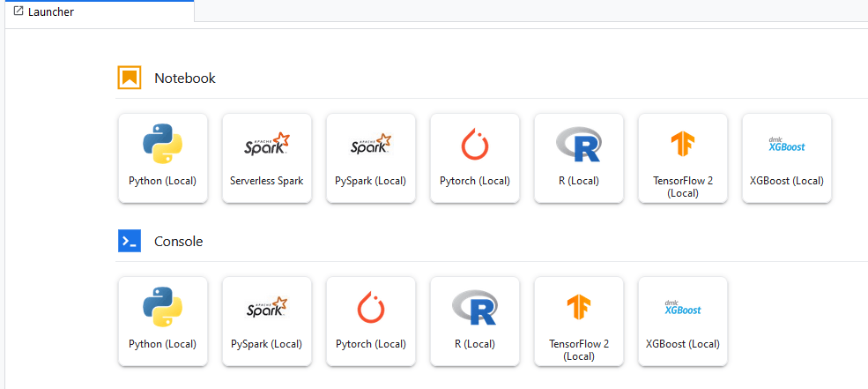Screen dimensions: 868x389
Task: Start a PySpark (Local) console
Action: tap(267, 321)
